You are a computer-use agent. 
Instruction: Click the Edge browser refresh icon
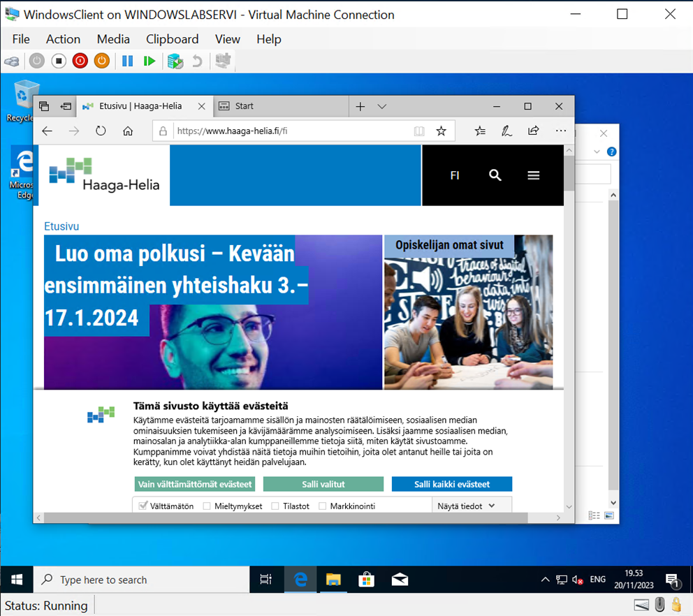pos(101,131)
